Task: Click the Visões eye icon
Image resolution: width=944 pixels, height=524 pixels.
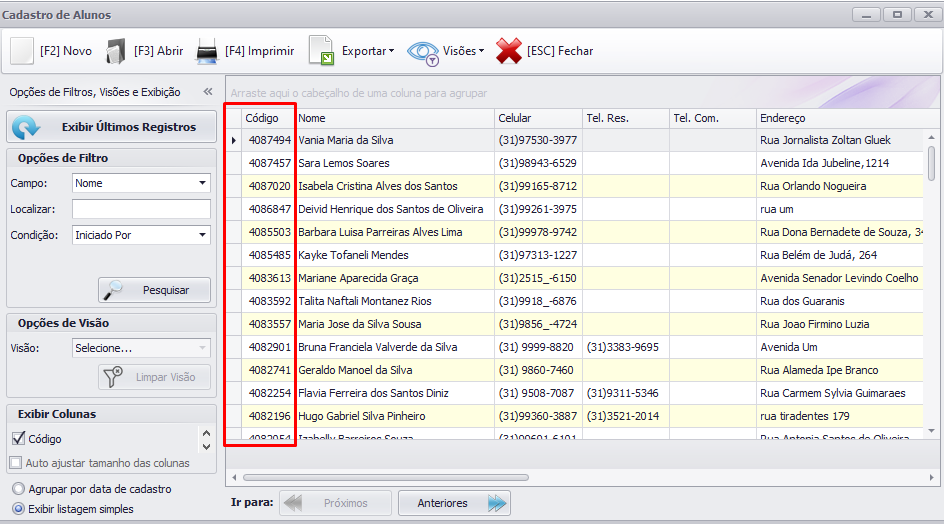Action: pos(423,51)
